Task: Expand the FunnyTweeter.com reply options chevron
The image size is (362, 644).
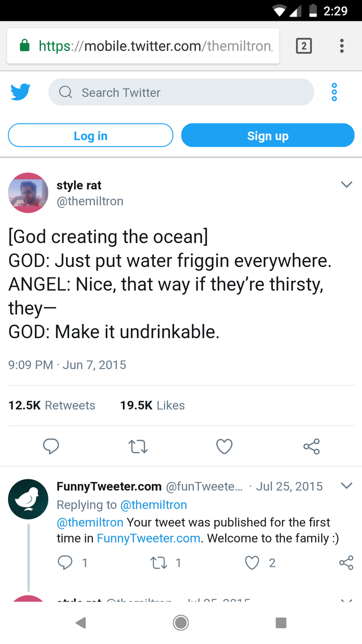Action: tap(346, 486)
